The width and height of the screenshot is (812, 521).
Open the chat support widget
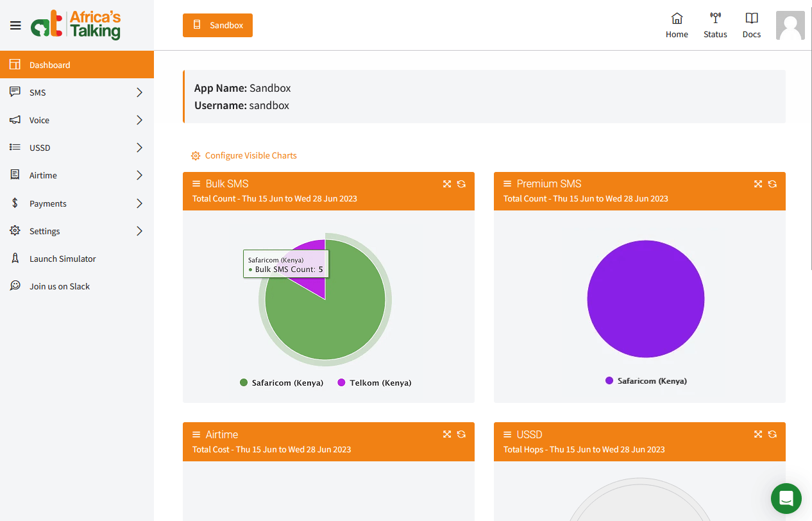pyautogui.click(x=786, y=499)
